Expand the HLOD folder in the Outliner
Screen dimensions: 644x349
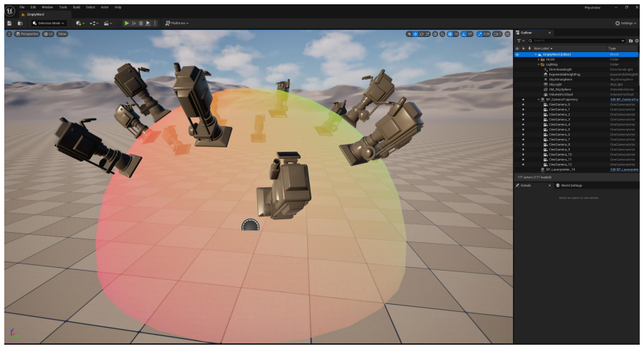[x=539, y=60]
